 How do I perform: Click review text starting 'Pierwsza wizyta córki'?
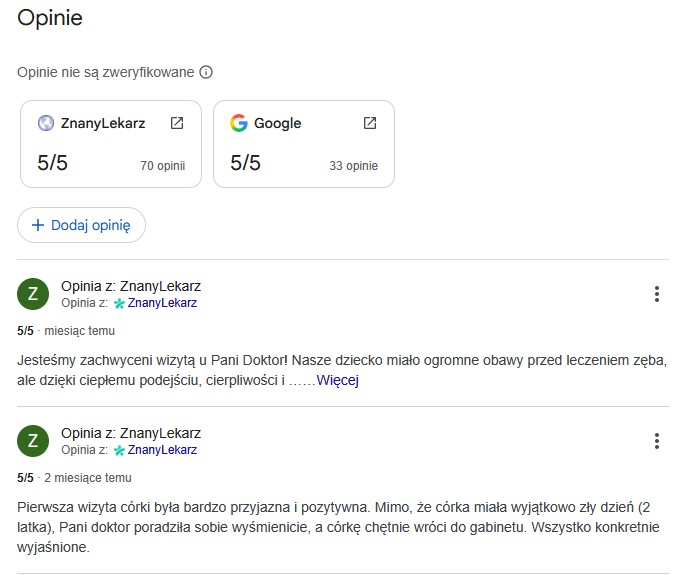pyautogui.click(x=338, y=527)
